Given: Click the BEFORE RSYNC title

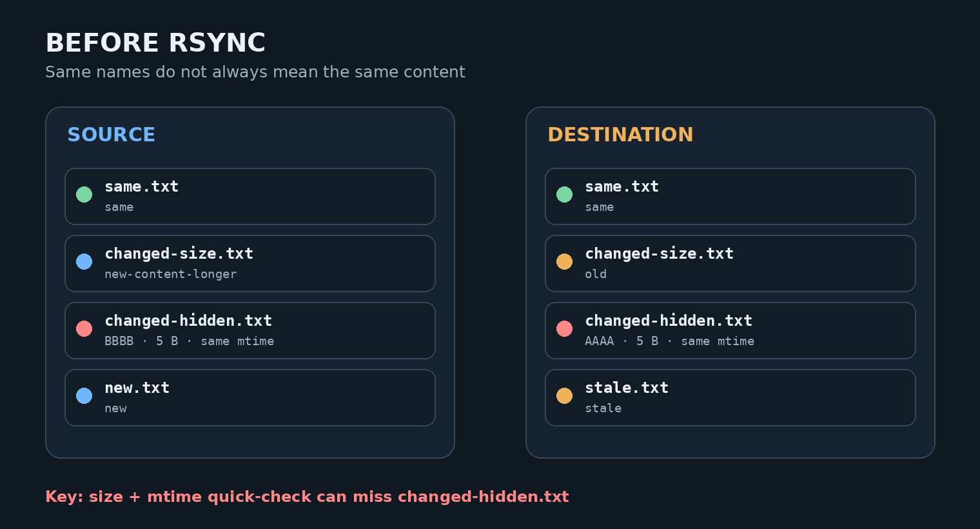Looking at the screenshot, I should pyautogui.click(x=155, y=43).
